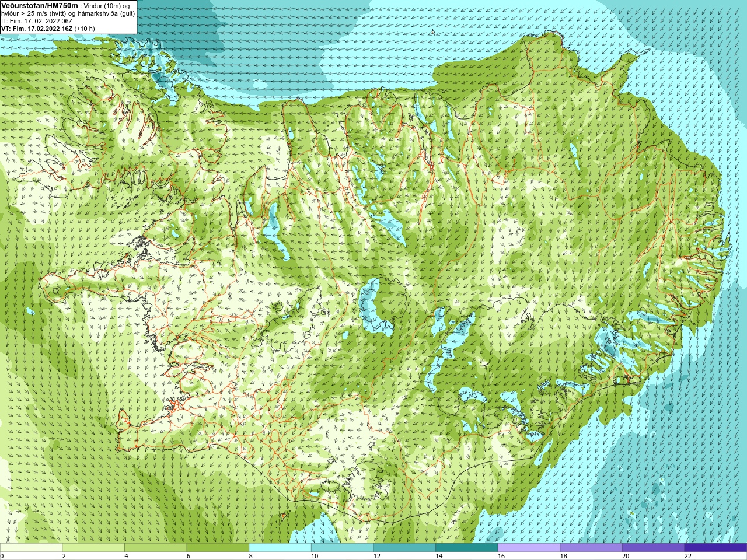747x560 pixels.
Task: Click the legend scale label 10
Action: pos(315,556)
